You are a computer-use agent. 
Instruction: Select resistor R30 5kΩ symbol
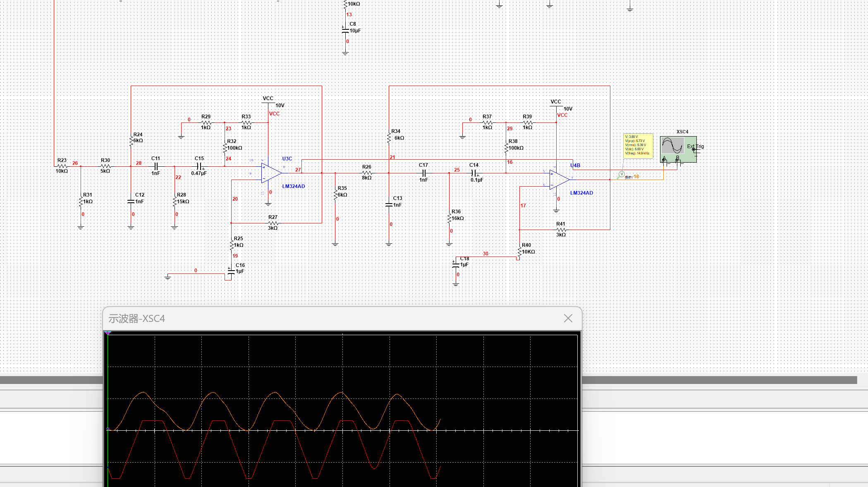(105, 166)
